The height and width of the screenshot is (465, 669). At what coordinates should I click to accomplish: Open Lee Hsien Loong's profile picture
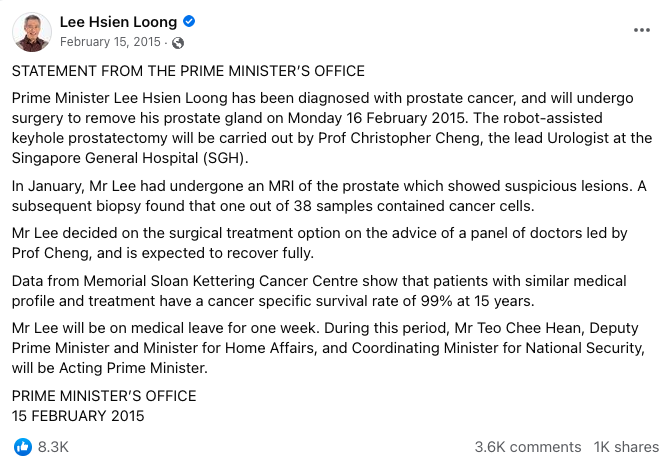point(32,31)
